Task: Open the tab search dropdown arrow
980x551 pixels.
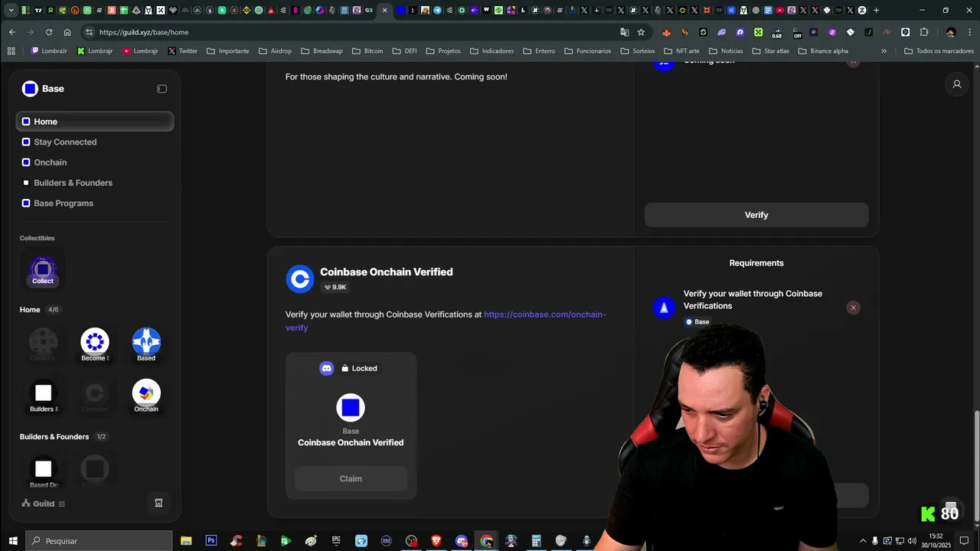Action: coord(11,10)
